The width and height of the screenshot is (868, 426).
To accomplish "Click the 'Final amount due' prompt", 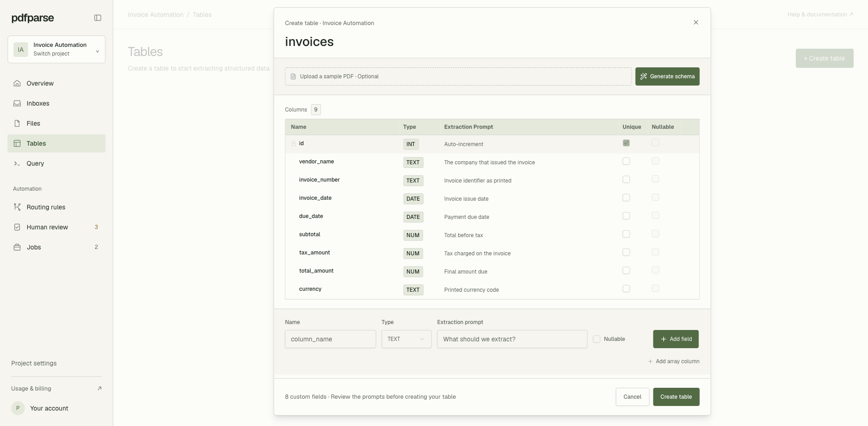I will click(x=466, y=272).
